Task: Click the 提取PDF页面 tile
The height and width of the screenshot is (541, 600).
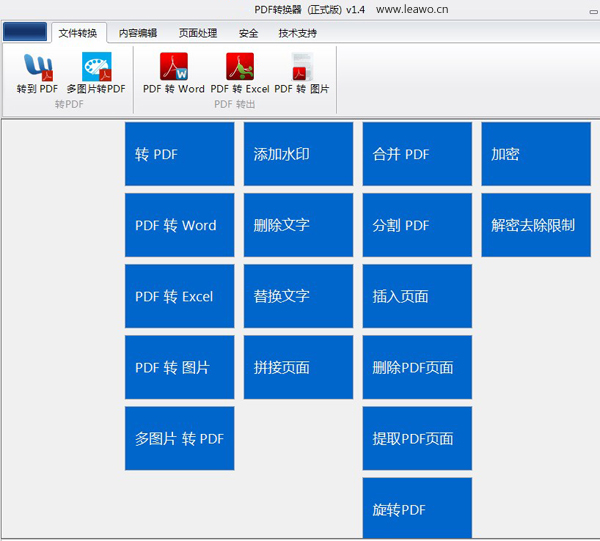Action: [x=417, y=438]
